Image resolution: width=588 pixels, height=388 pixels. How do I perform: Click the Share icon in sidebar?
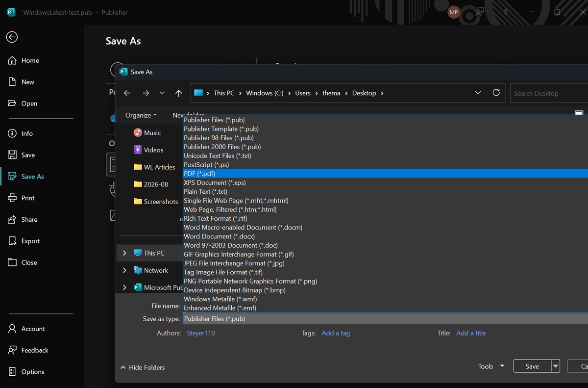tap(12, 220)
